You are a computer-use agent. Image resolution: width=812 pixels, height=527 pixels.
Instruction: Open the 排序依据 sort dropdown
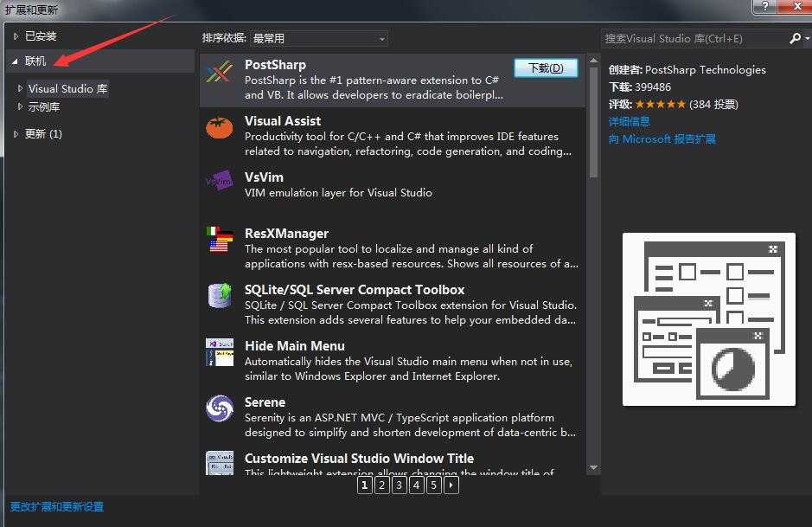coord(319,38)
